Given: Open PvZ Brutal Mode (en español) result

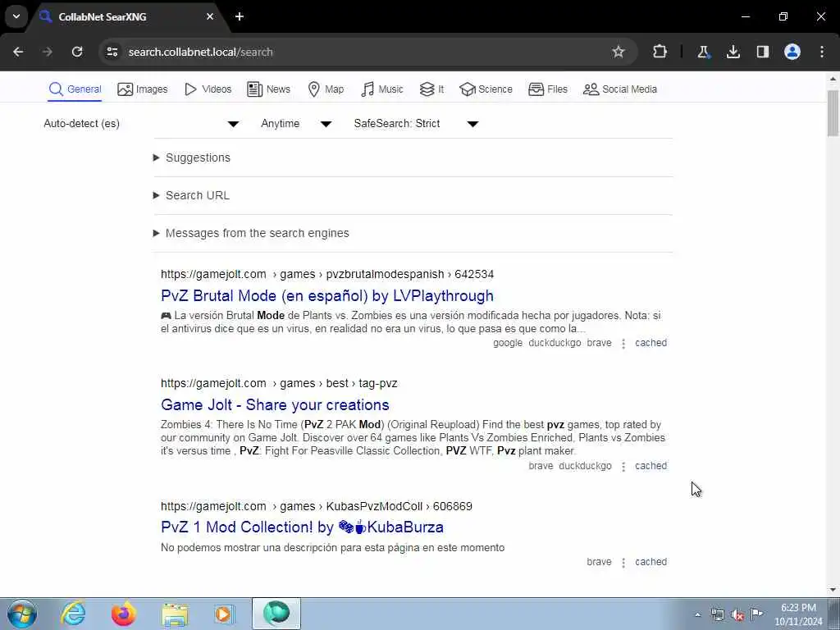Looking at the screenshot, I should point(327,295).
